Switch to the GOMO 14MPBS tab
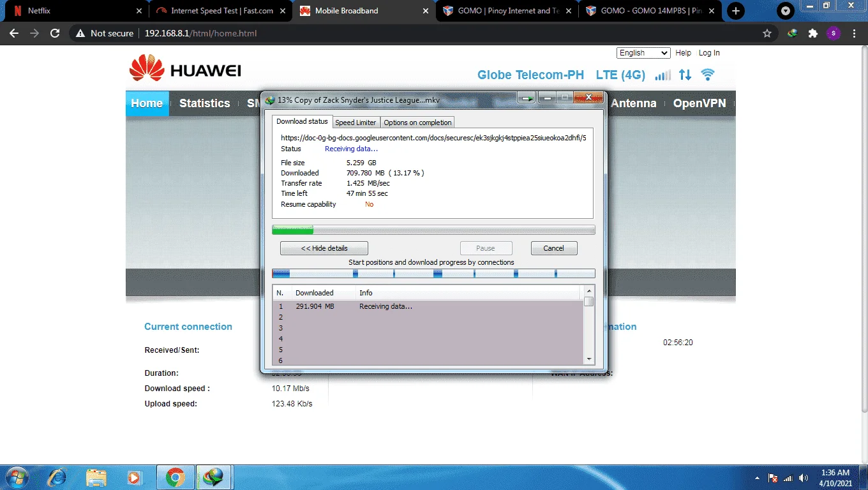Image resolution: width=868 pixels, height=490 pixels. pyautogui.click(x=650, y=11)
